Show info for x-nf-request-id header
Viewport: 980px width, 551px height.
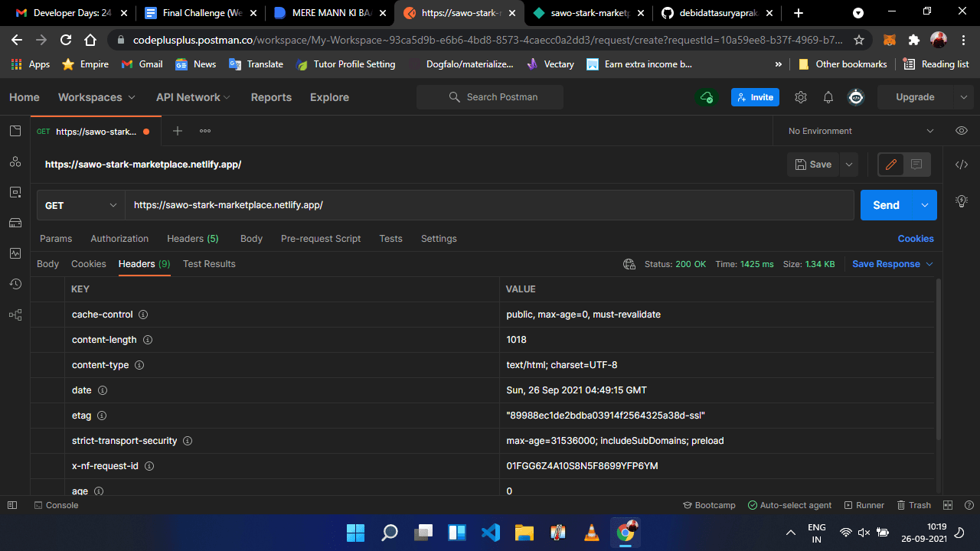click(149, 466)
